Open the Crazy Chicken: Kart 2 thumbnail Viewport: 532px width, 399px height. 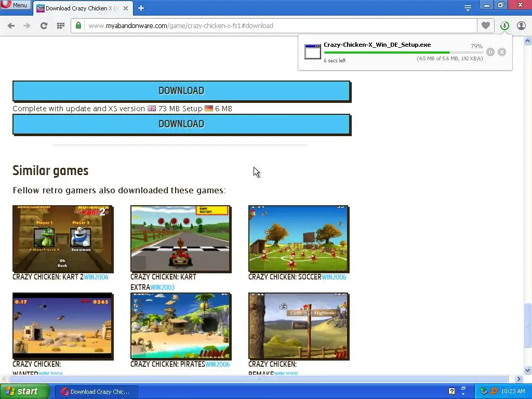point(63,239)
